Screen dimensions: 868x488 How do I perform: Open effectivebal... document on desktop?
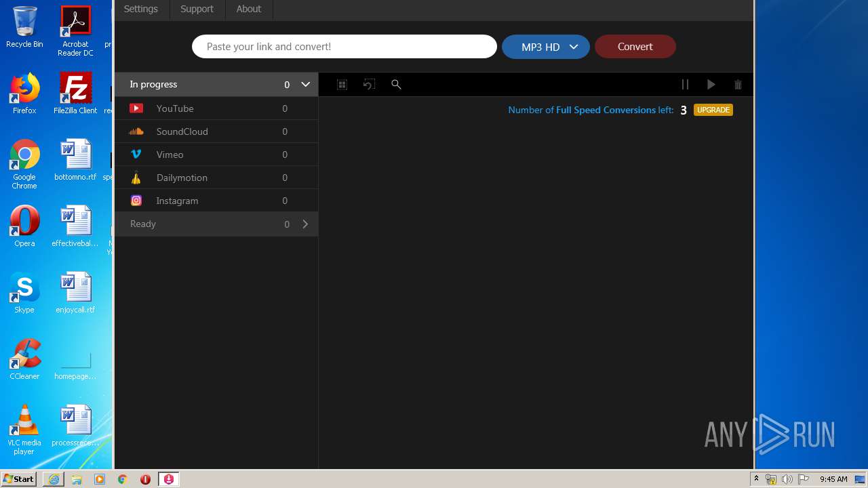tap(75, 226)
